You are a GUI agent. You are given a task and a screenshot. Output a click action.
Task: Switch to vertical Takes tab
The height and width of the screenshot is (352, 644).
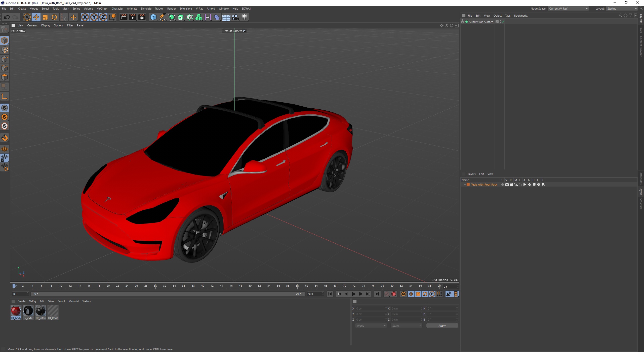[641, 30]
